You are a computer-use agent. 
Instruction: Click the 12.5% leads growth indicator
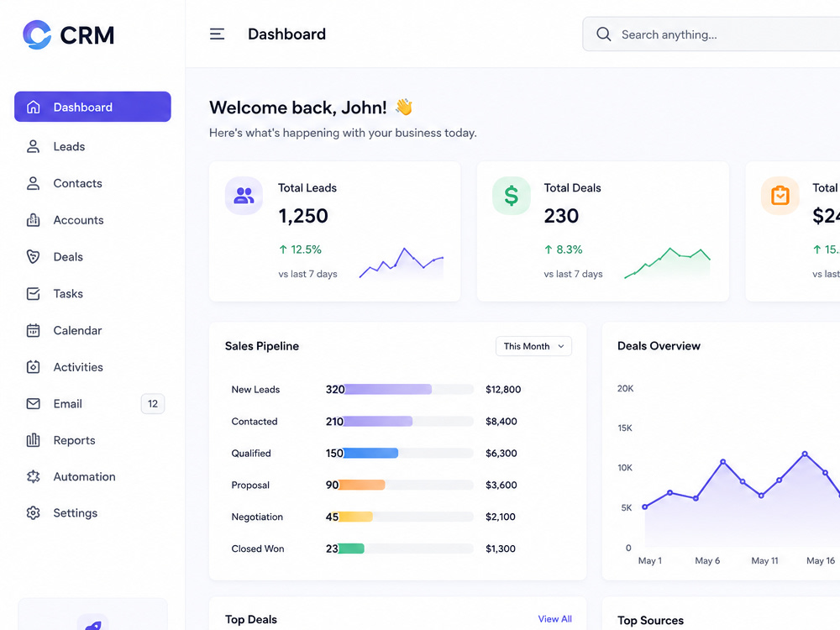(300, 249)
